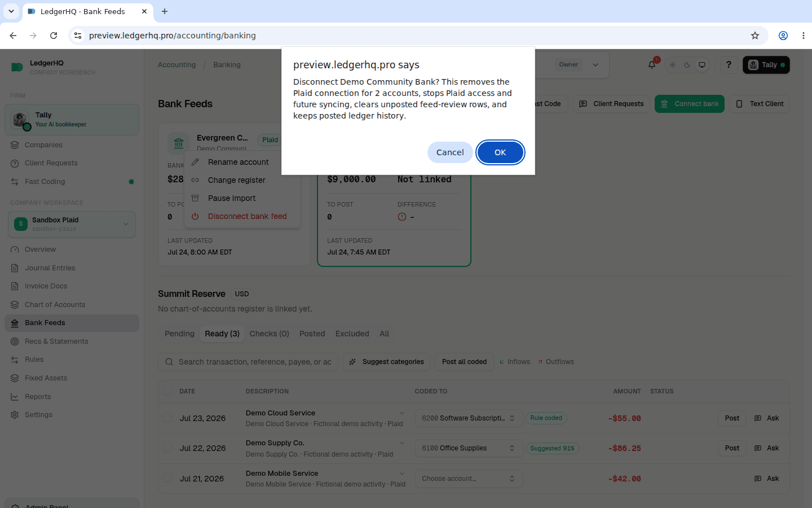
Task: Check the Demo Mobile Service row checkbox
Action: coord(167,478)
